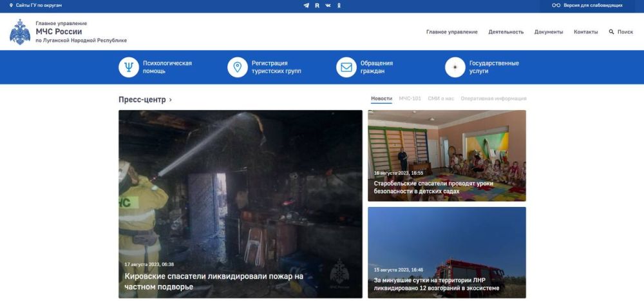Open Государственные услуги link

(x=494, y=67)
